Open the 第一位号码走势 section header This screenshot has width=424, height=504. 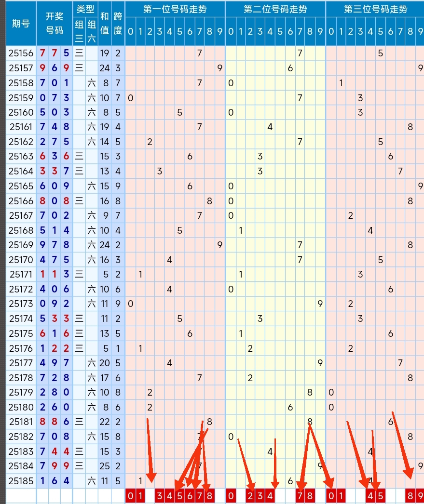tap(175, 9)
